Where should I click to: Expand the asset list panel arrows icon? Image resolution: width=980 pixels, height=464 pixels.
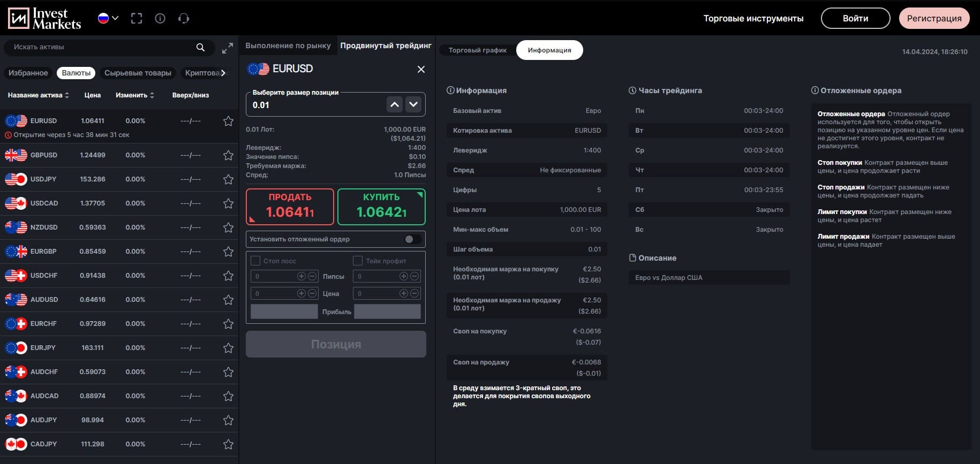(228, 48)
